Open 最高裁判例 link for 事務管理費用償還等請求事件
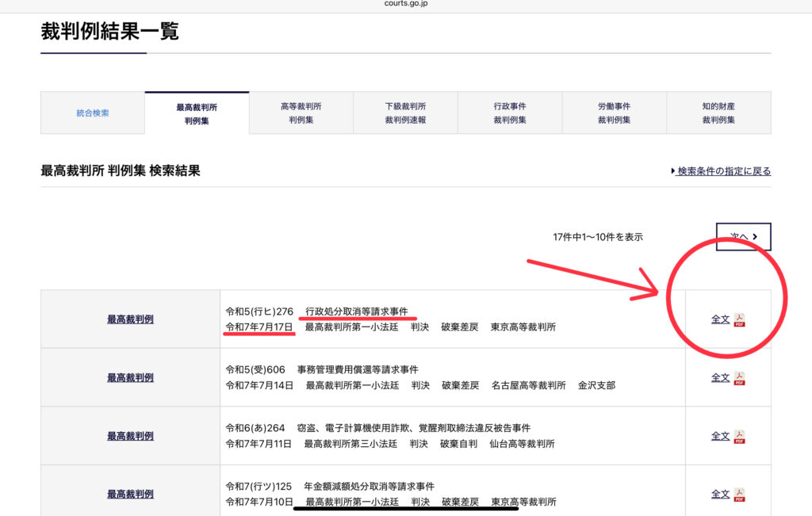This screenshot has width=812, height=516. 131,378
